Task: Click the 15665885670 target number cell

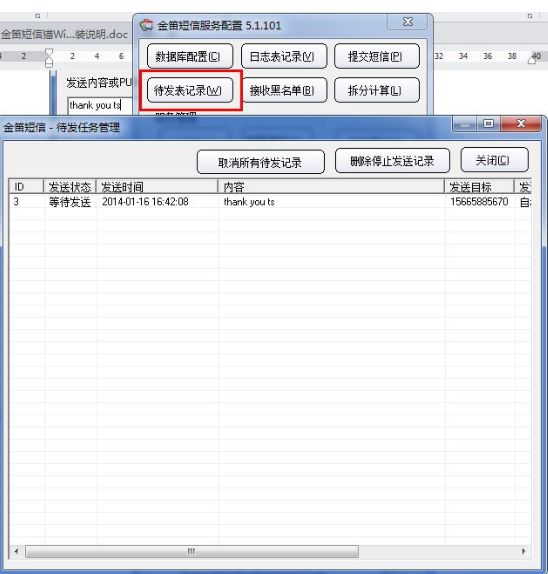Action: pos(479,202)
